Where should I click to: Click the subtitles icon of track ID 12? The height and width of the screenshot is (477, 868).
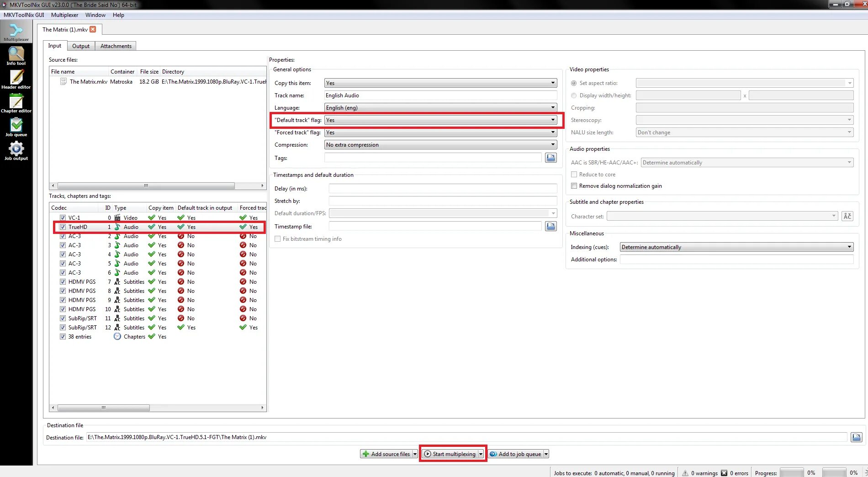(117, 327)
